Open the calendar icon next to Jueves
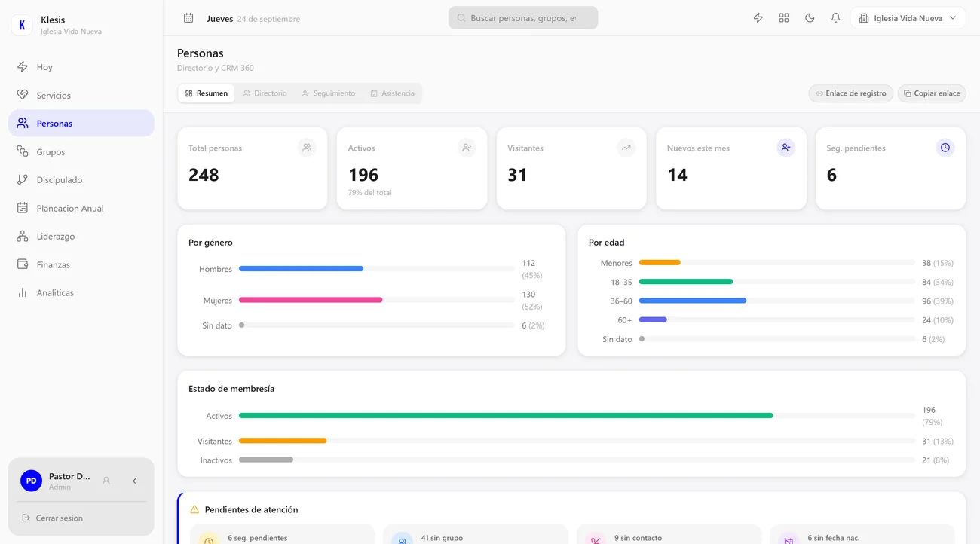This screenshot has width=980, height=544. (x=188, y=18)
